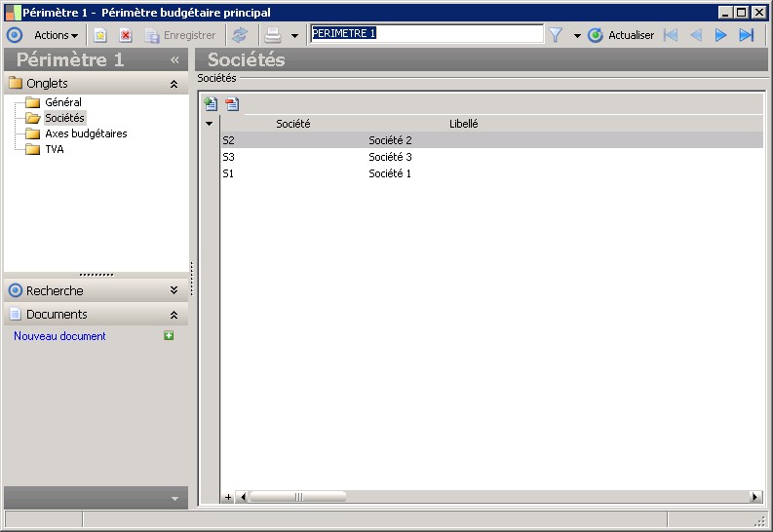Click the Documents page icon
Screen dimensions: 773x532
(x=16, y=314)
